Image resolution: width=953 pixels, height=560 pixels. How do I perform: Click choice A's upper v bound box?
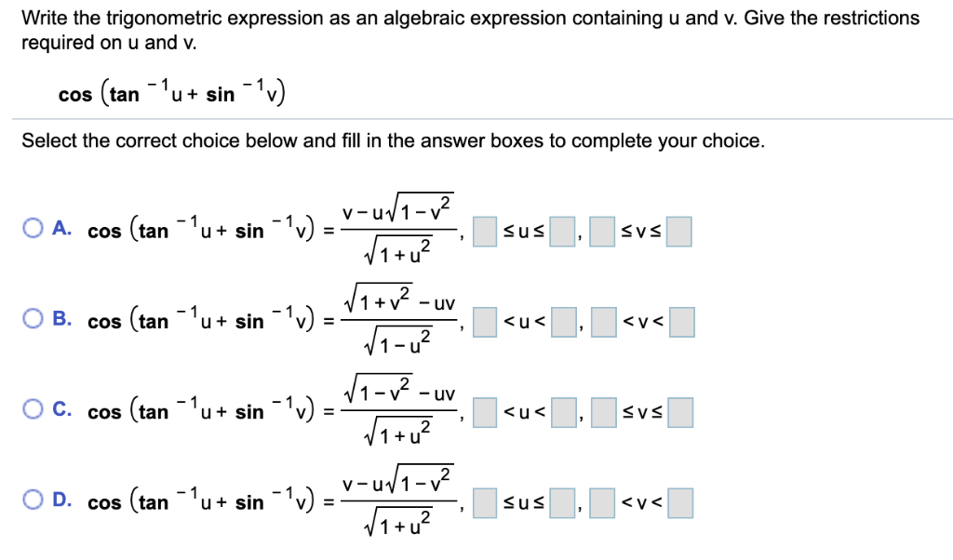(x=679, y=231)
